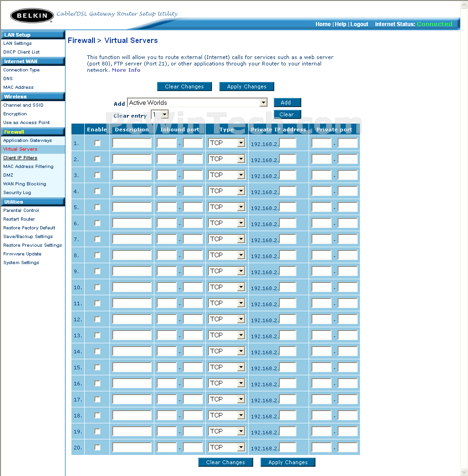Open the Type dropdown for row 20
Image resolution: width=468 pixels, height=476 pixels.
tap(227, 447)
